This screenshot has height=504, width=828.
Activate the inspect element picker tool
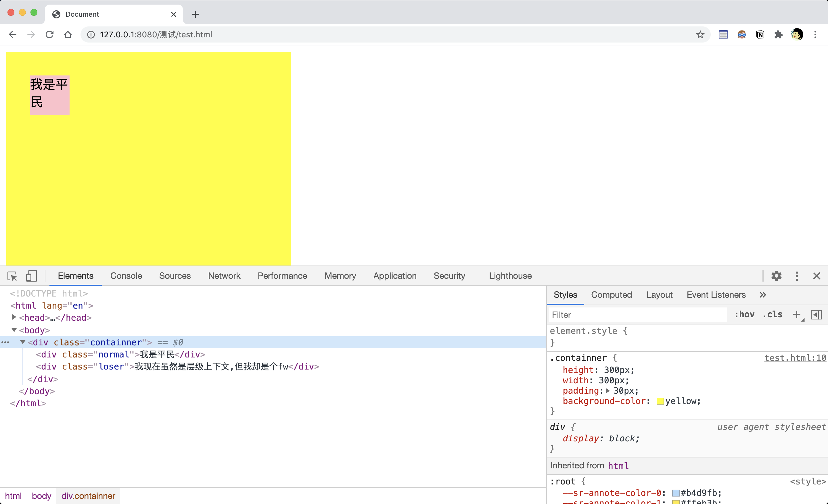tap(12, 276)
